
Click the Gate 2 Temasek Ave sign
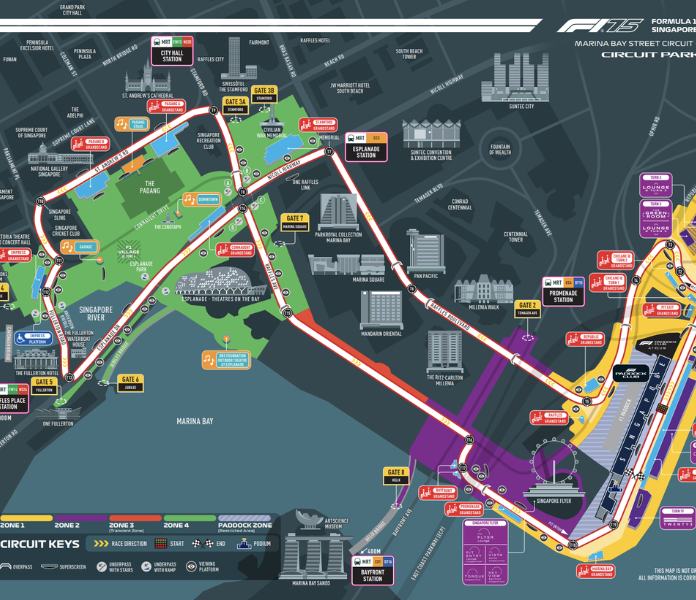527,309
